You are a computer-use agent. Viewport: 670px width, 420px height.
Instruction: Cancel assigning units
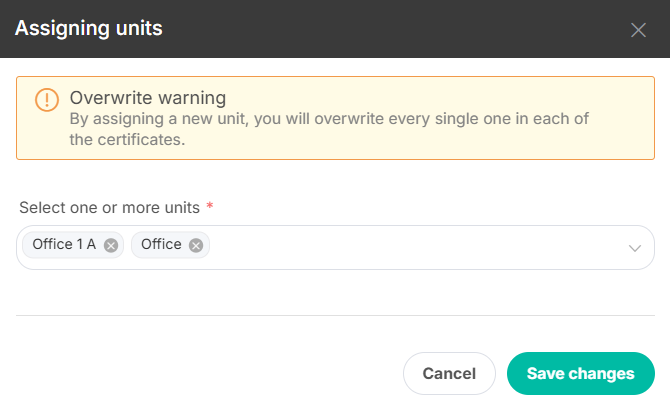click(x=449, y=373)
